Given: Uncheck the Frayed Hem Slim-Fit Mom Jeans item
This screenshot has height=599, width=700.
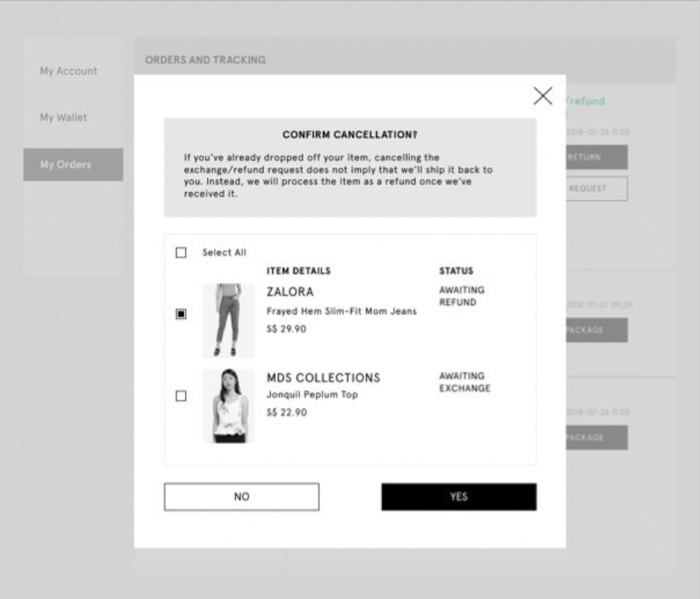Looking at the screenshot, I should [181, 314].
